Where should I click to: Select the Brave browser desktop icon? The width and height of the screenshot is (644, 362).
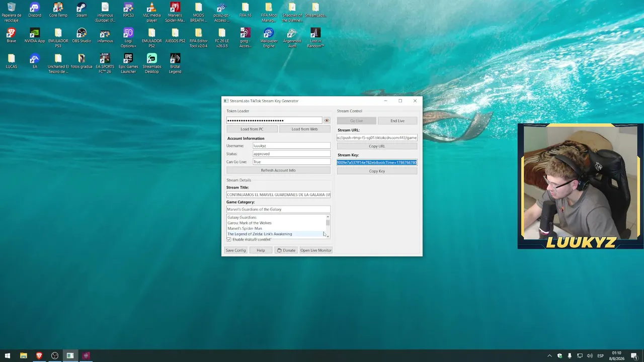(11, 36)
